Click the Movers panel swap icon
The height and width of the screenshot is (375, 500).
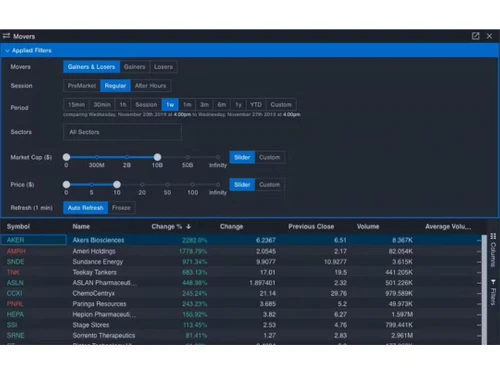6,36
